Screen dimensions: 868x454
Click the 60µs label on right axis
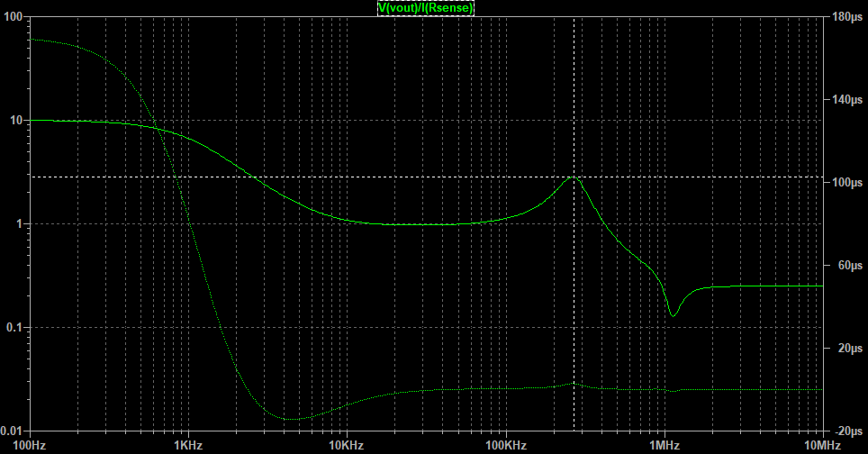point(850,266)
